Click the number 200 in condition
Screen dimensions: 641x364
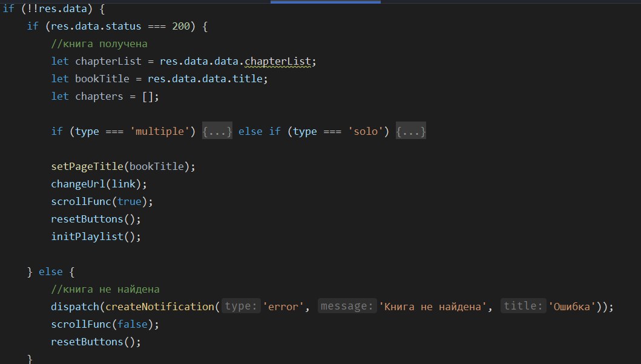pyautogui.click(x=181, y=26)
